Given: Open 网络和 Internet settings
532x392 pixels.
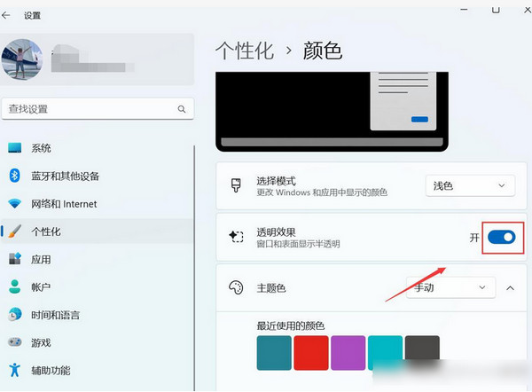Looking at the screenshot, I should [x=98, y=204].
